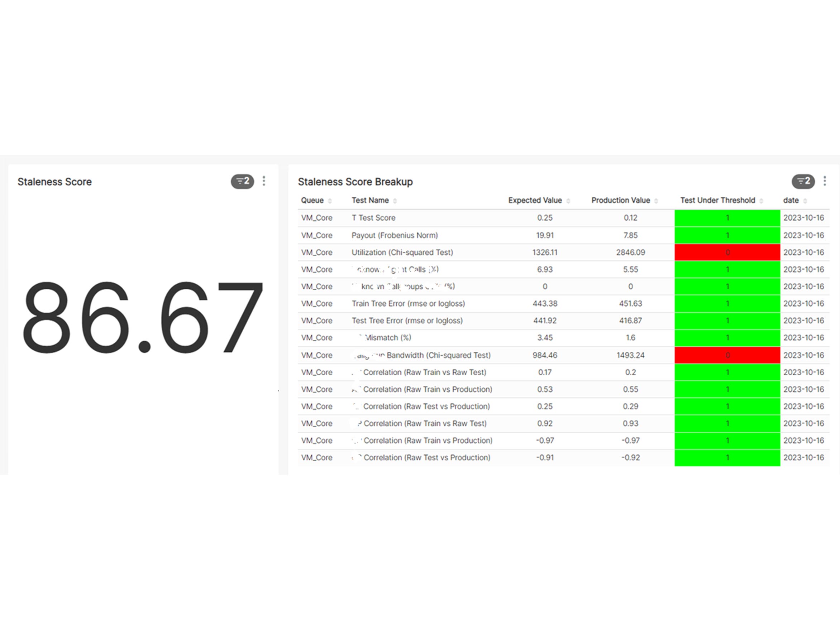Viewport: 840px width, 630px height.
Task: Click red cell for Utilization Chi-squared Test
Action: coord(727,253)
